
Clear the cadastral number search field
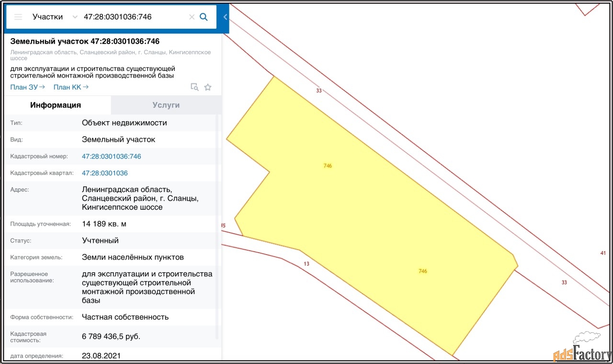(x=192, y=17)
